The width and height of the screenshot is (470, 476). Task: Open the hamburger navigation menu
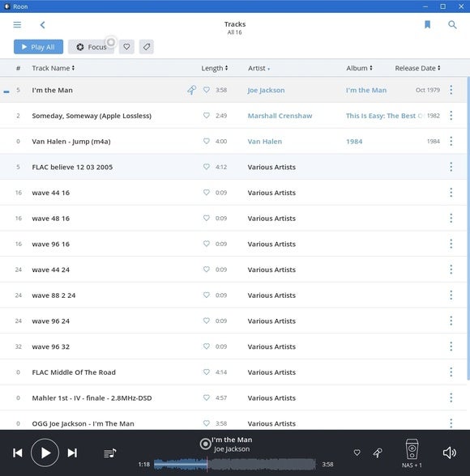tap(17, 24)
